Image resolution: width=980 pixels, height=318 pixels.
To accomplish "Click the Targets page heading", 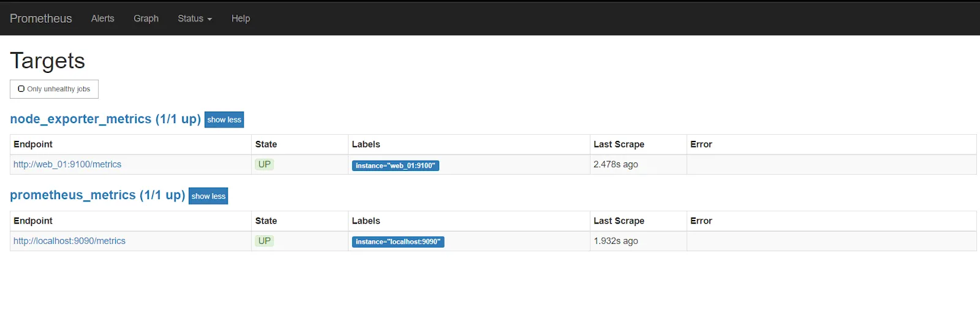I will [x=48, y=61].
